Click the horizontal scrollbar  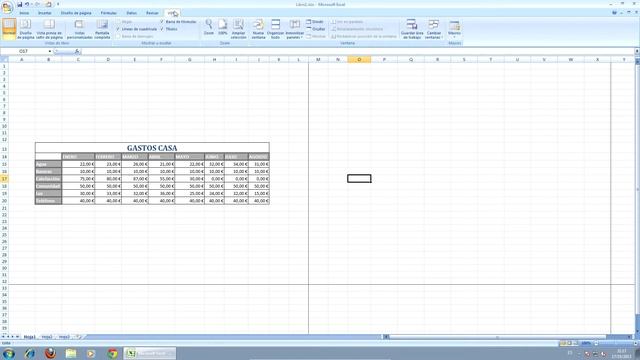[x=508, y=337]
